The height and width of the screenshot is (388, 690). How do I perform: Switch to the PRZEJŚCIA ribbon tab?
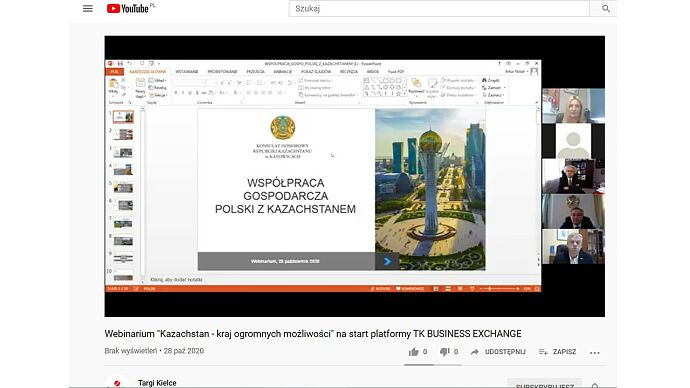tap(256, 72)
